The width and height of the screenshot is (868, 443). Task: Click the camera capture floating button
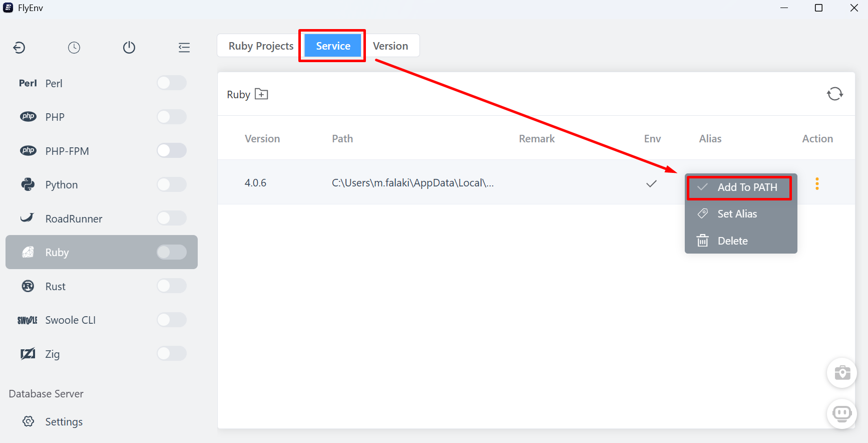click(842, 373)
